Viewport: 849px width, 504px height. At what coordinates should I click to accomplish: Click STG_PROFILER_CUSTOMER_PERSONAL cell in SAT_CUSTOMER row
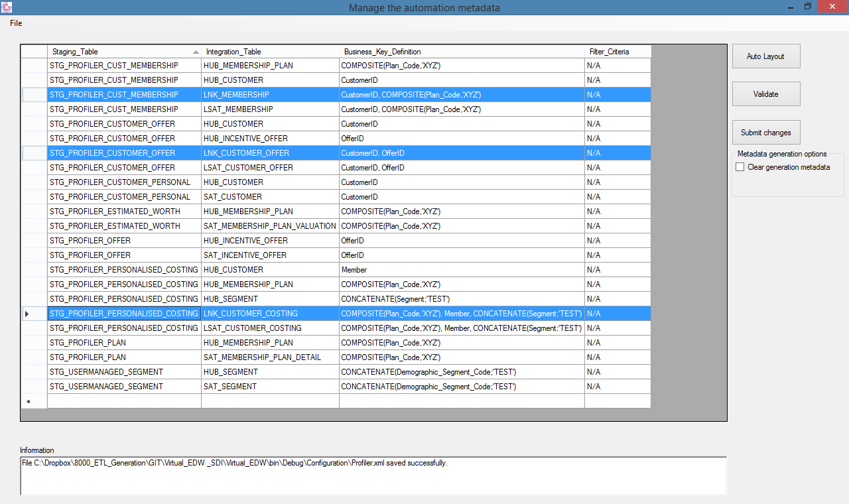tap(124, 197)
